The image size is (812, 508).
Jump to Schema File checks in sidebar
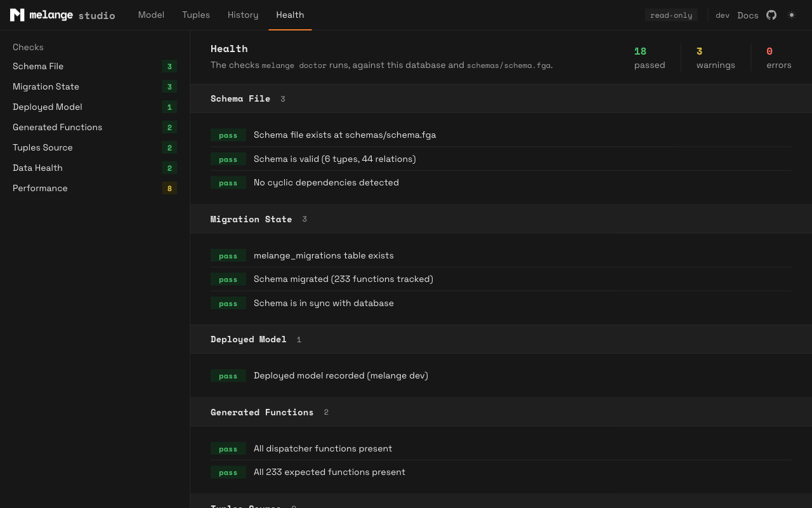pos(95,66)
